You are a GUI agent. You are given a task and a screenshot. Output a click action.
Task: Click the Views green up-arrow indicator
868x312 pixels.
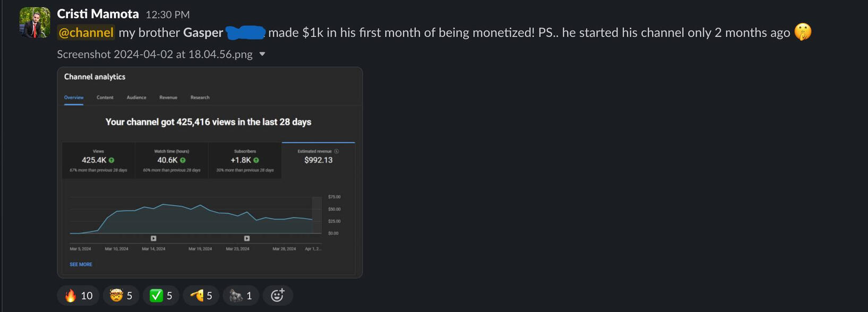click(x=112, y=160)
